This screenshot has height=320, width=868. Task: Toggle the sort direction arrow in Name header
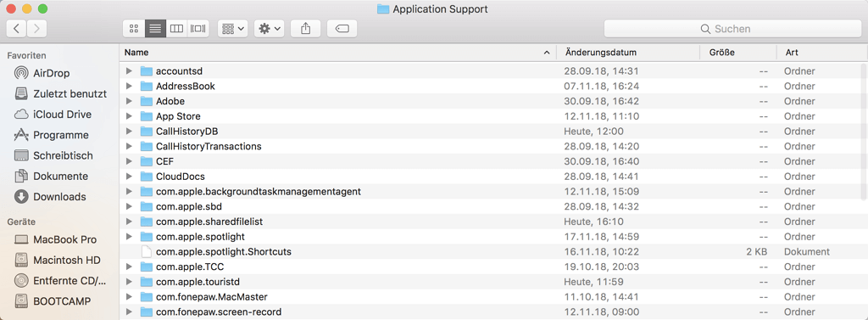[547, 53]
